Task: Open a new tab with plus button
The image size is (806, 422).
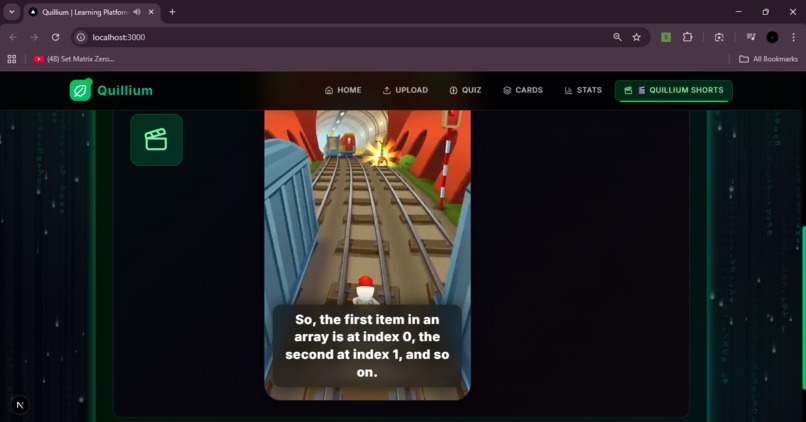Action: (x=172, y=12)
